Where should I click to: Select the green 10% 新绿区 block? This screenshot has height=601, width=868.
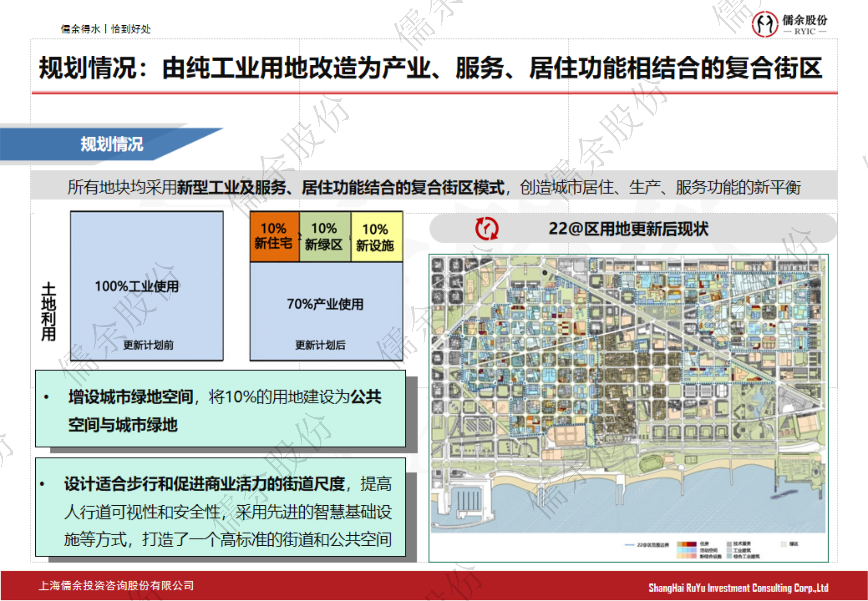click(324, 236)
